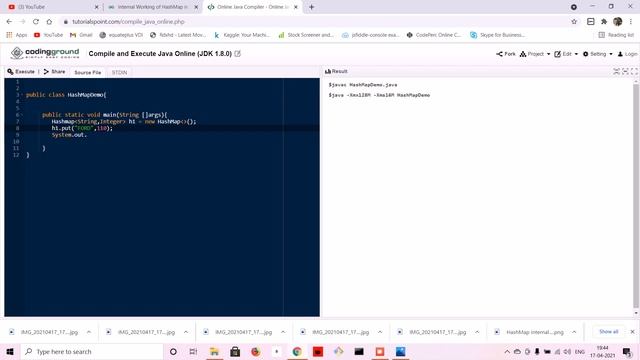Click the taskbar volume icon
Image resolution: width=640 pixels, height=360 pixels.
tap(567, 351)
